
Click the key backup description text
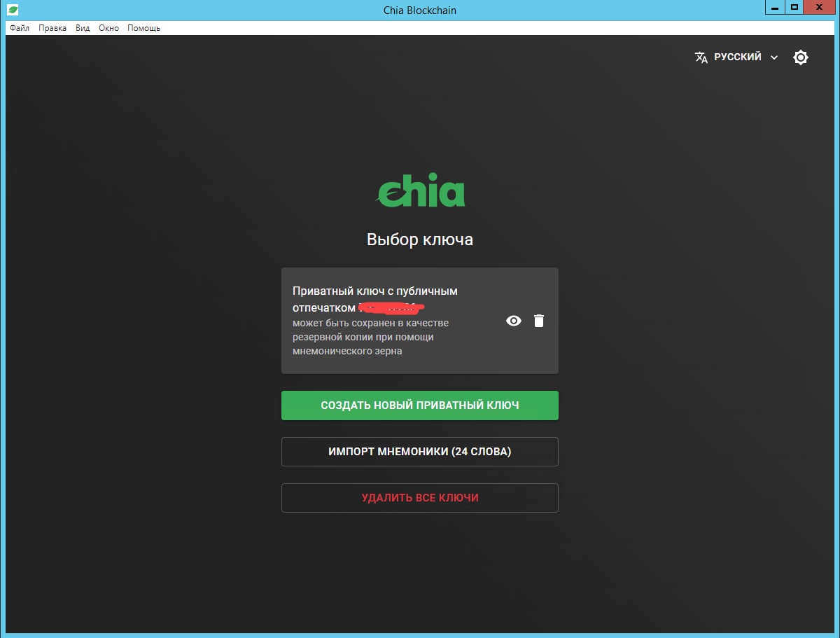(x=371, y=337)
